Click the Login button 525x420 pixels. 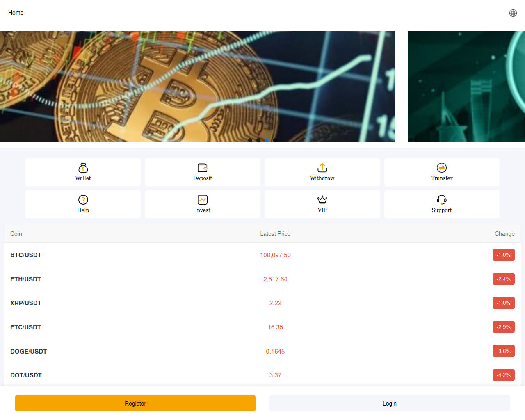[x=390, y=403]
